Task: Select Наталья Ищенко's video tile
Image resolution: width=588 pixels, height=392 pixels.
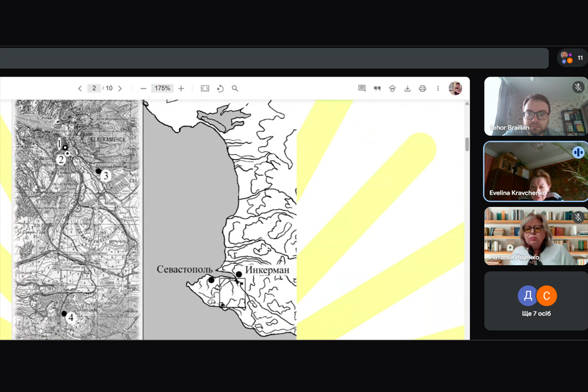Action: (x=536, y=237)
